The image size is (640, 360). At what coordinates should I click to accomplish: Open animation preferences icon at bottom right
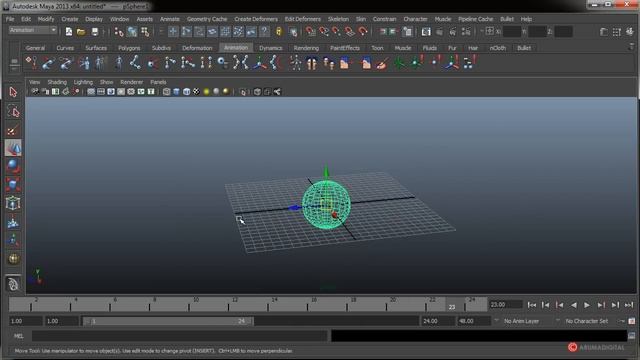[x=631, y=321]
